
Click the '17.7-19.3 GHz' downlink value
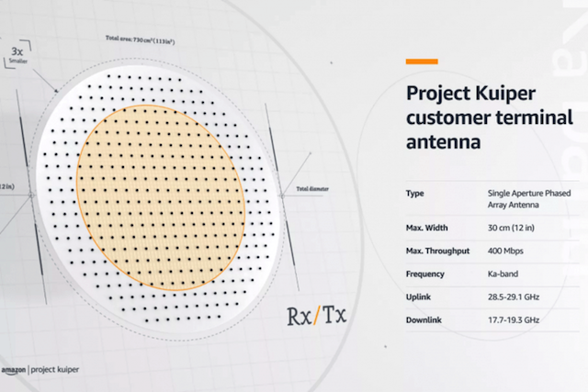coord(514,320)
